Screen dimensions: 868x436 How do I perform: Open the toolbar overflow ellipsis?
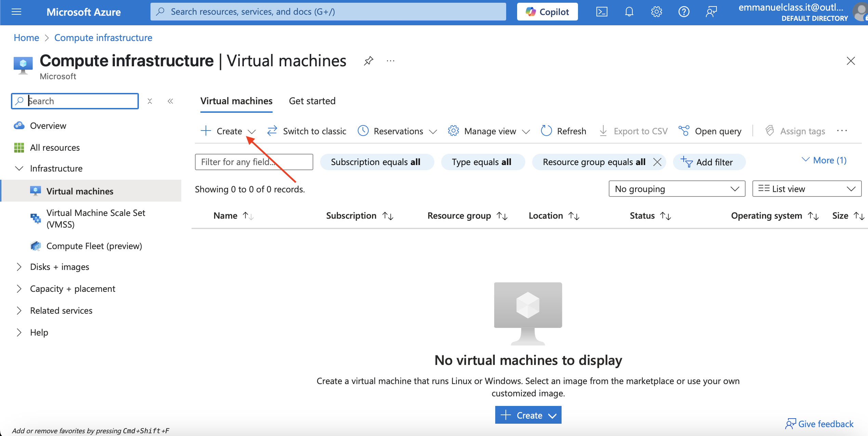click(842, 131)
